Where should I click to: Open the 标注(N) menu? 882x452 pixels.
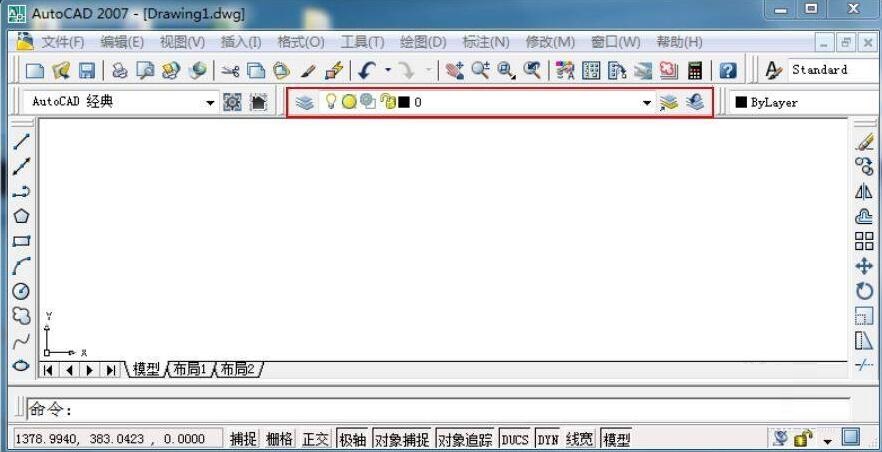486,42
